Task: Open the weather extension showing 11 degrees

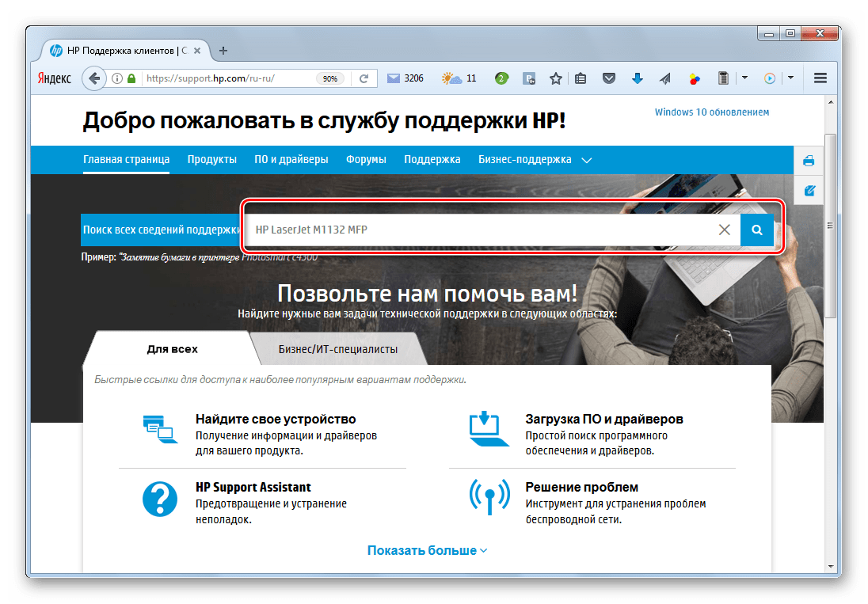Action: click(451, 78)
